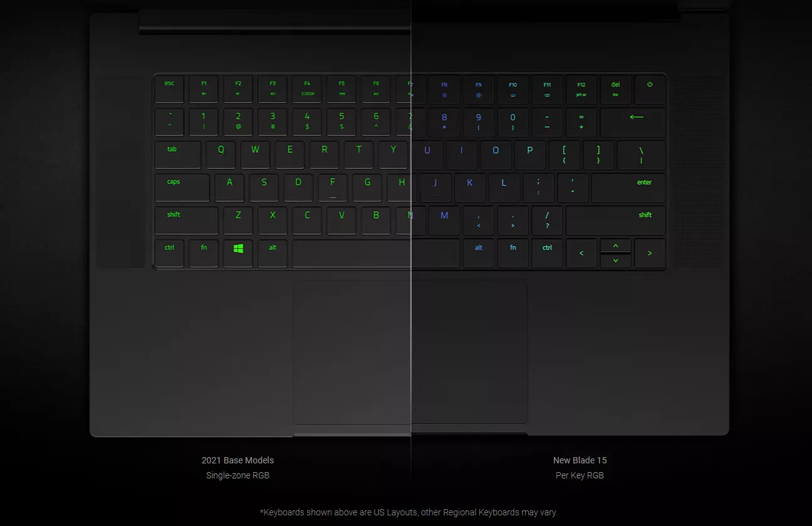Click the backspace arrow key

(x=633, y=123)
